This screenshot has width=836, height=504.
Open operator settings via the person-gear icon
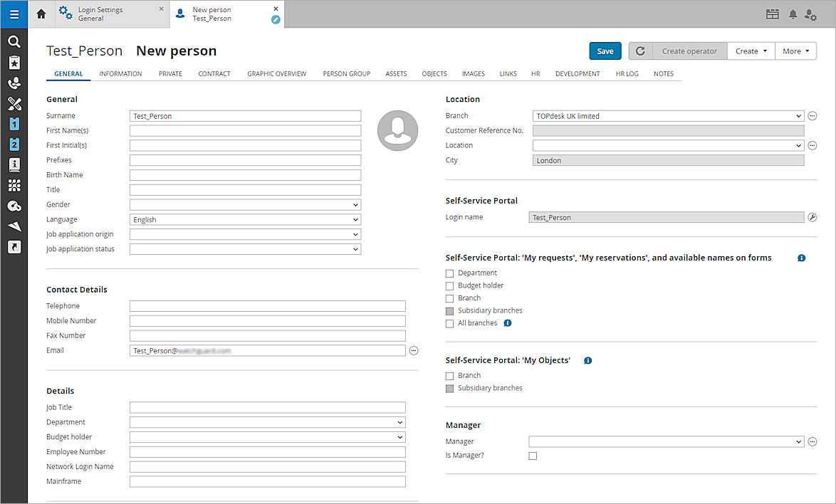tap(811, 14)
